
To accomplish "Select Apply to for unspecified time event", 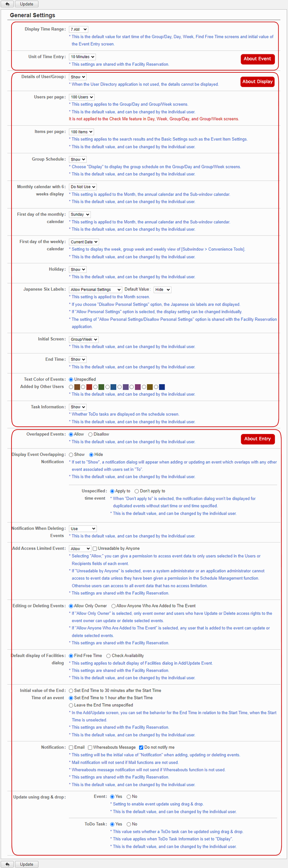I will [x=112, y=492].
